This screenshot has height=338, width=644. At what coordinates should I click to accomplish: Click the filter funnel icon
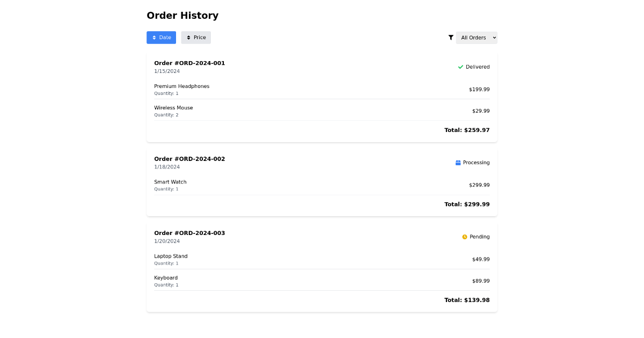[451, 38]
